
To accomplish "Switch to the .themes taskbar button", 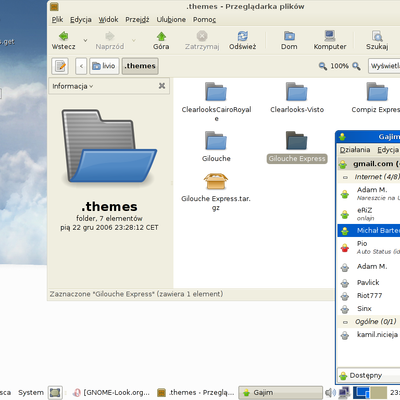I will tap(196, 393).
